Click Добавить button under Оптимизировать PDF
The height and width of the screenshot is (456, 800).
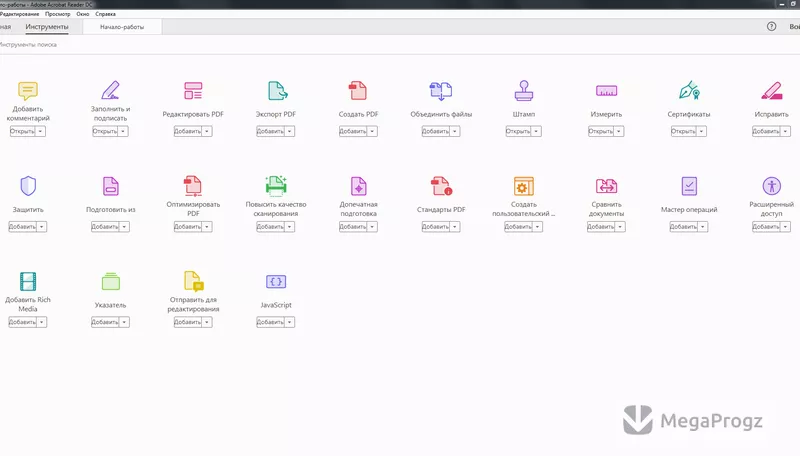(x=187, y=226)
